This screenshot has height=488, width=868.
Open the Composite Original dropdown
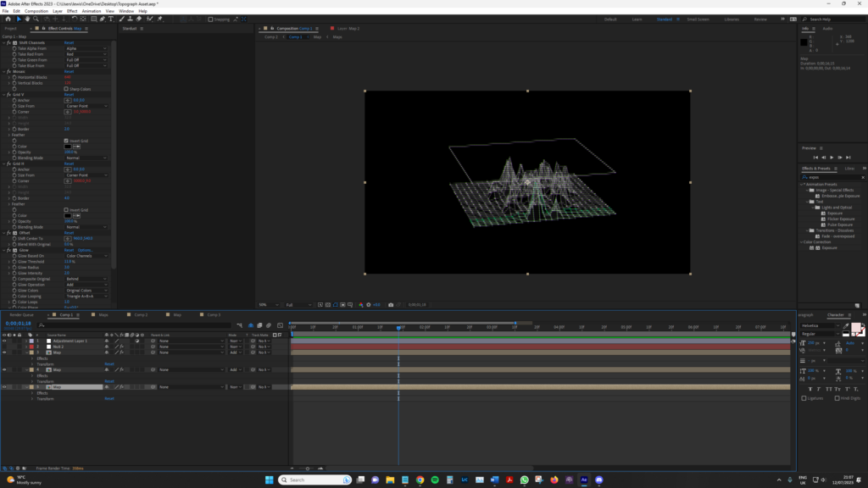click(86, 279)
